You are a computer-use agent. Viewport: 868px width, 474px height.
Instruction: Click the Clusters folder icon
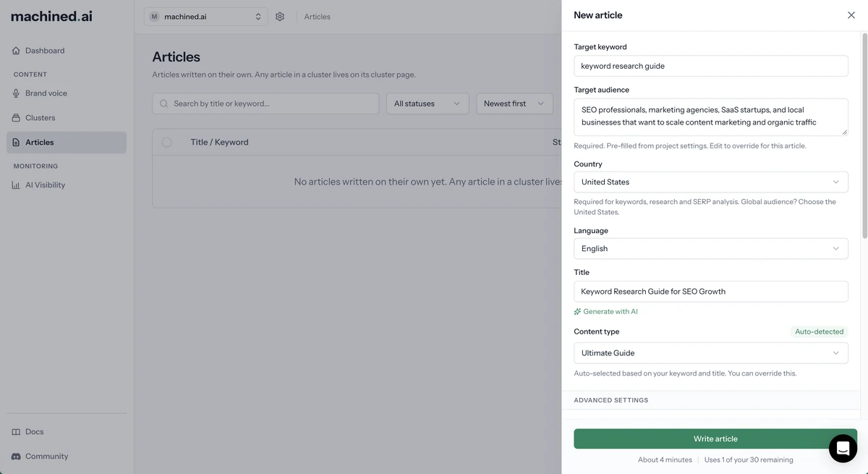[x=16, y=118]
